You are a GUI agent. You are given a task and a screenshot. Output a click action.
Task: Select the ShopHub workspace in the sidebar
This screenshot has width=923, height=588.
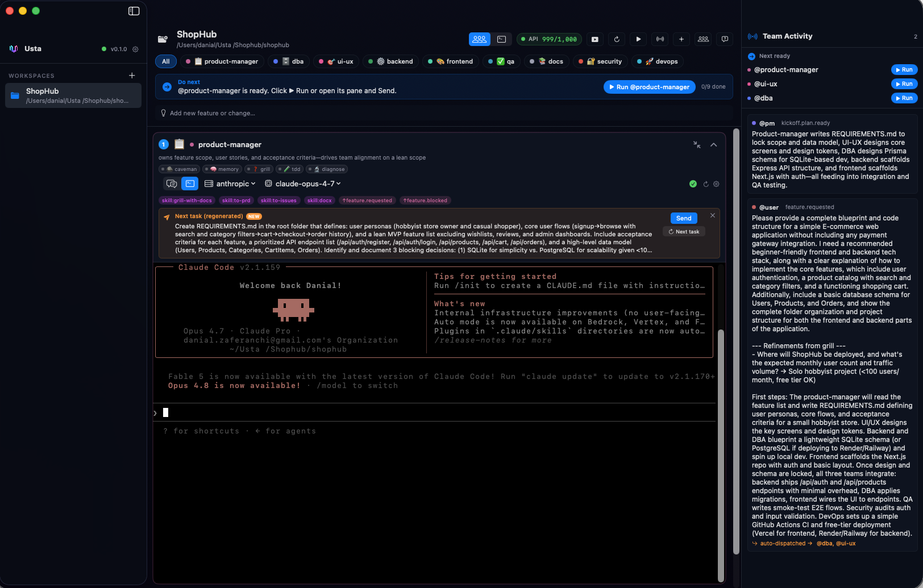73,95
